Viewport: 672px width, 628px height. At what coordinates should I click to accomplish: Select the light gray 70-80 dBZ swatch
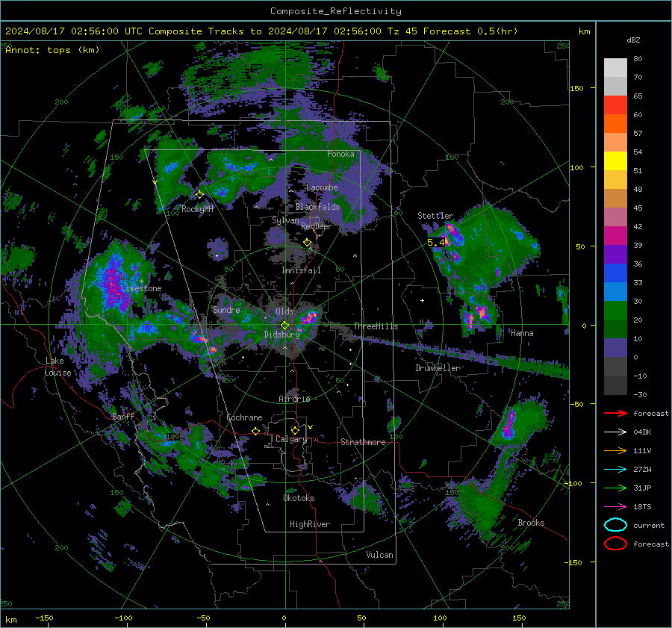615,68
